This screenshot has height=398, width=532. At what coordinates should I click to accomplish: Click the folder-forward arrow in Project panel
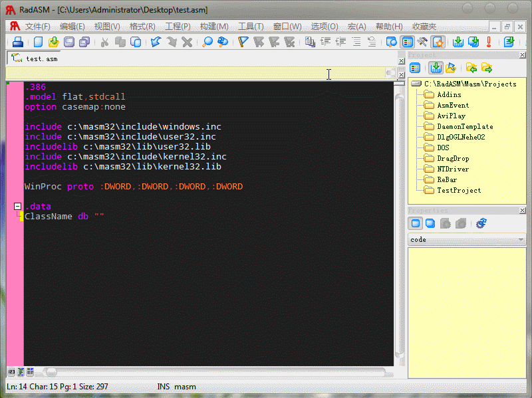point(487,68)
